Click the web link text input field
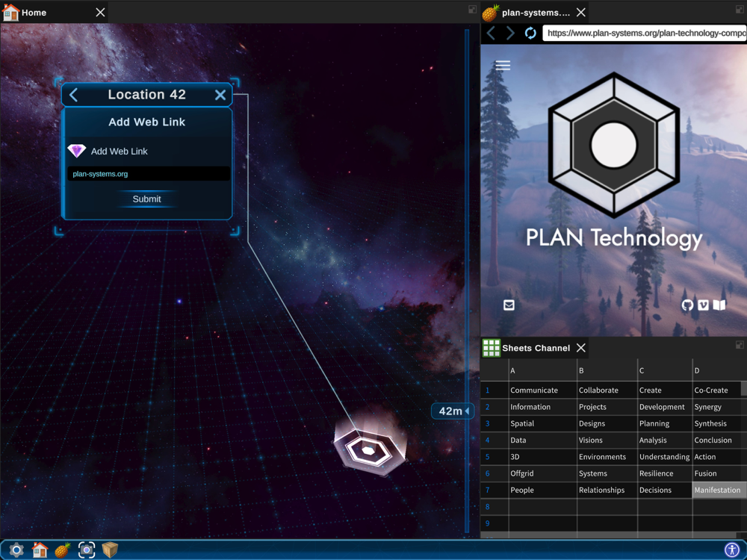The image size is (747, 560). pos(148,174)
